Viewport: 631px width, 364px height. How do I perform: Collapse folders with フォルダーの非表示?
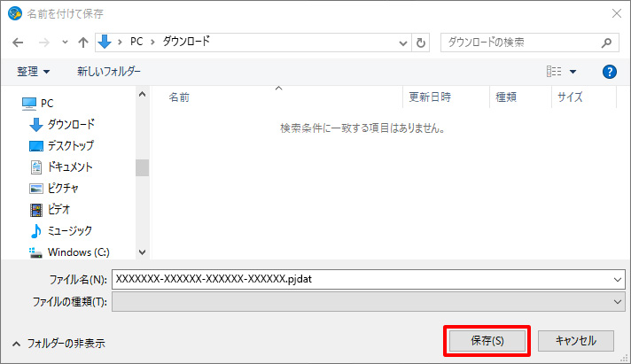(x=59, y=344)
